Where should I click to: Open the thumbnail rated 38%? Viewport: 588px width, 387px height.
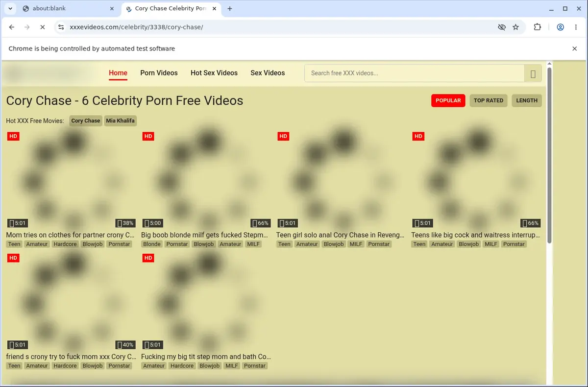click(71, 180)
